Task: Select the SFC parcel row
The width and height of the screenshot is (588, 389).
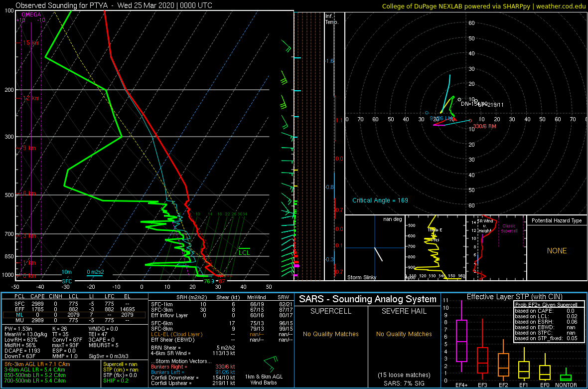Action: 75,303
